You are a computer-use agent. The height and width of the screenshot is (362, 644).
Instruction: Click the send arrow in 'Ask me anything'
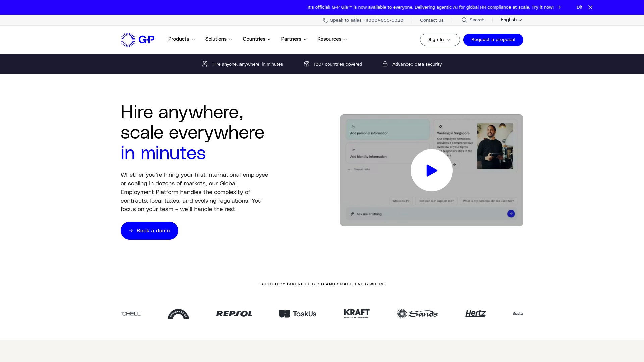pos(511,214)
